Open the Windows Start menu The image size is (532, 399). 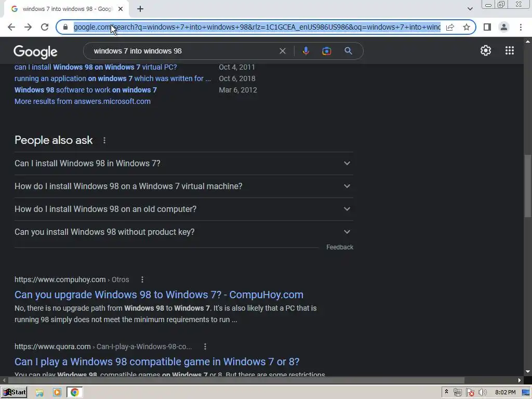click(14, 392)
